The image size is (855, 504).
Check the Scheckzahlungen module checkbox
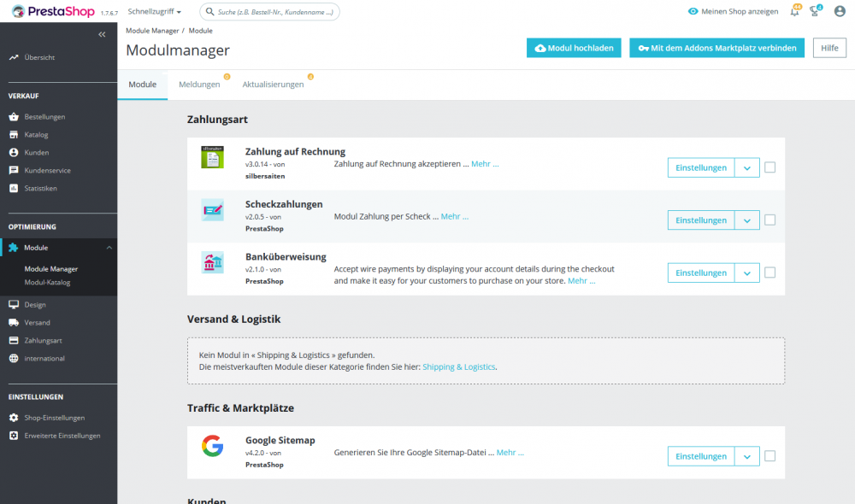[769, 220]
